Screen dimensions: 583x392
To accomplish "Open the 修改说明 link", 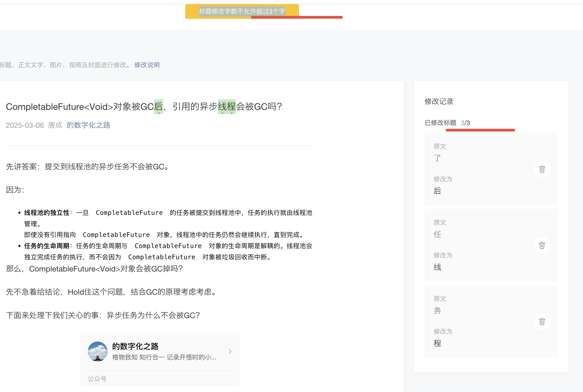I will click(x=147, y=65).
